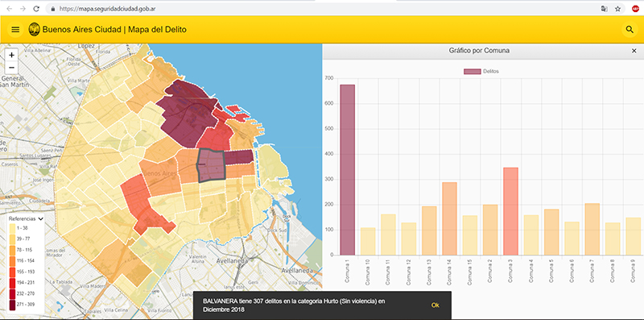
Task: Click the Mapa del Delito header text
Action: tap(157, 30)
